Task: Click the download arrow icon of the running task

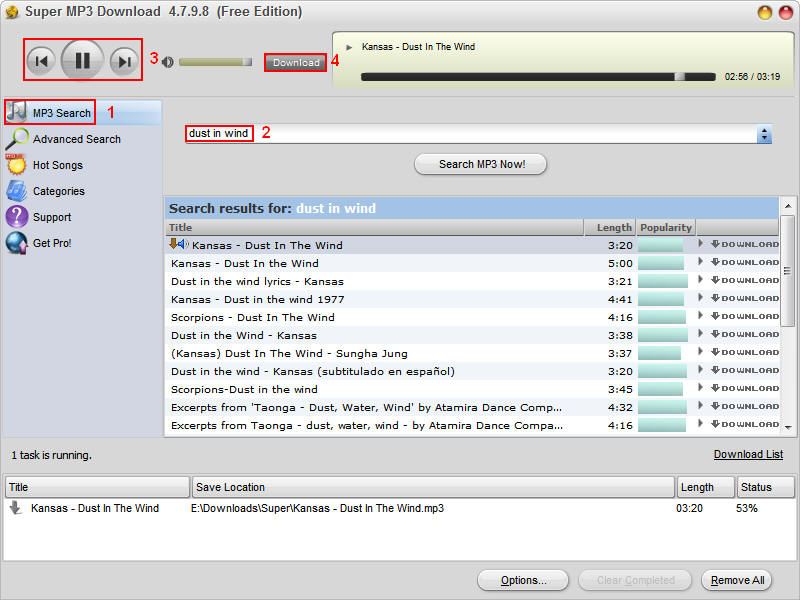Action: (x=16, y=508)
